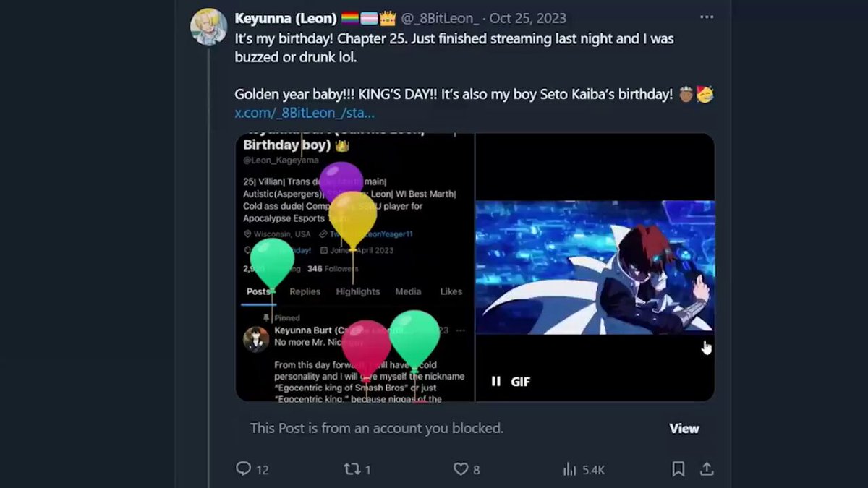Like the post with the heart icon
This screenshot has height=488, width=868.
pos(461,469)
